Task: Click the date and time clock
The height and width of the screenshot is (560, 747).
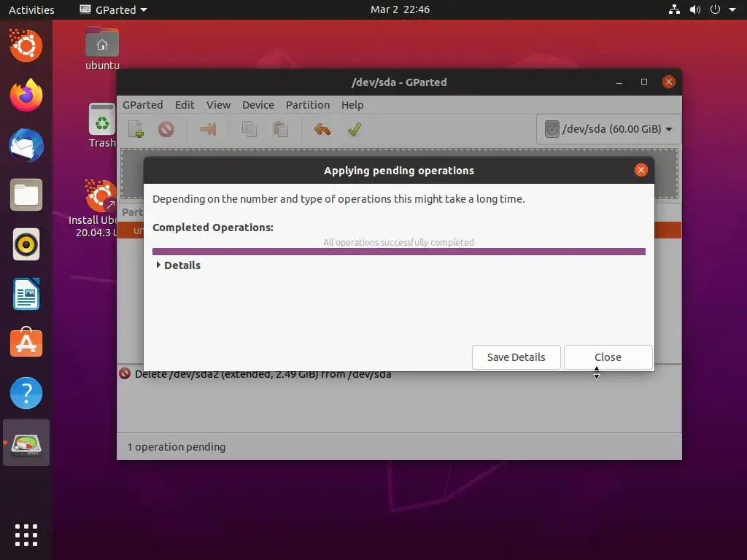Action: (400, 9)
